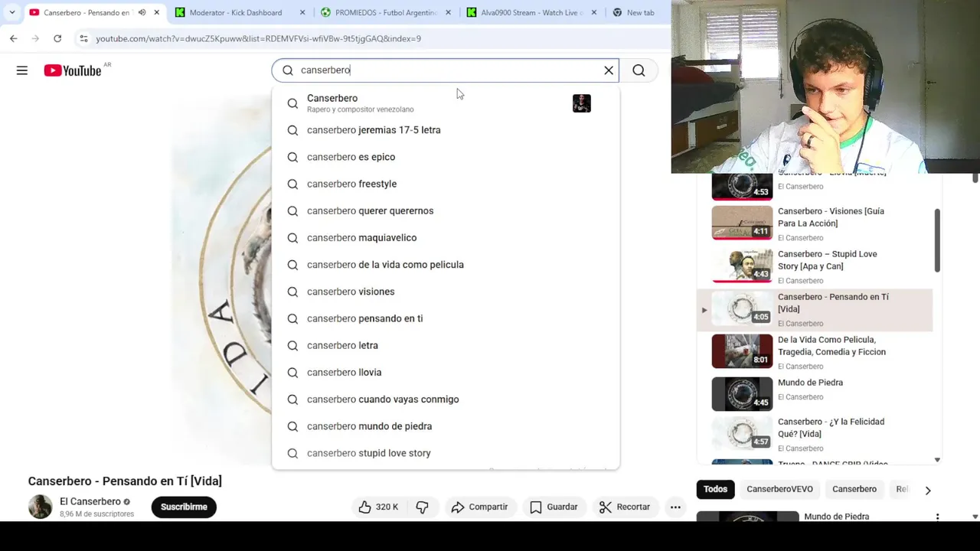The height and width of the screenshot is (551, 980).
Task: Play 'Visiones [Guía Para La Acción]' from playlist
Action: click(815, 223)
